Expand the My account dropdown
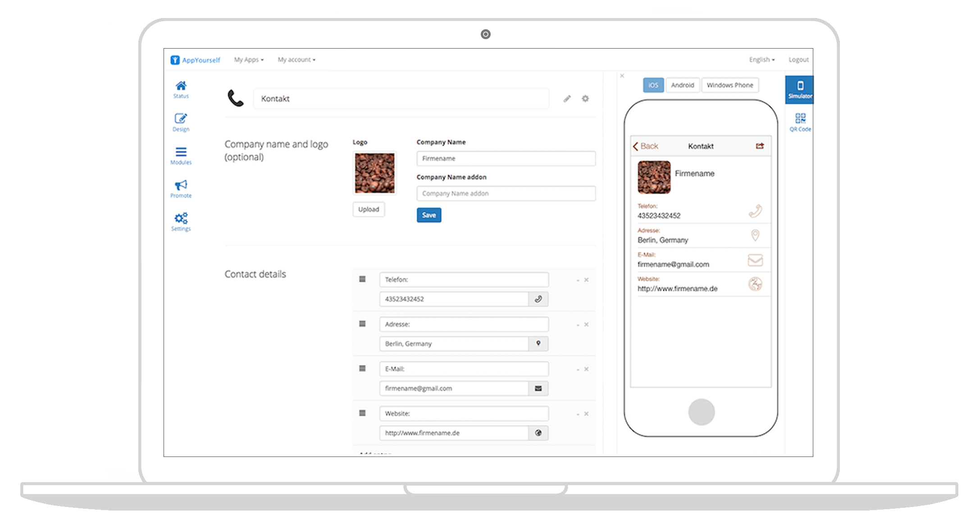 (296, 59)
